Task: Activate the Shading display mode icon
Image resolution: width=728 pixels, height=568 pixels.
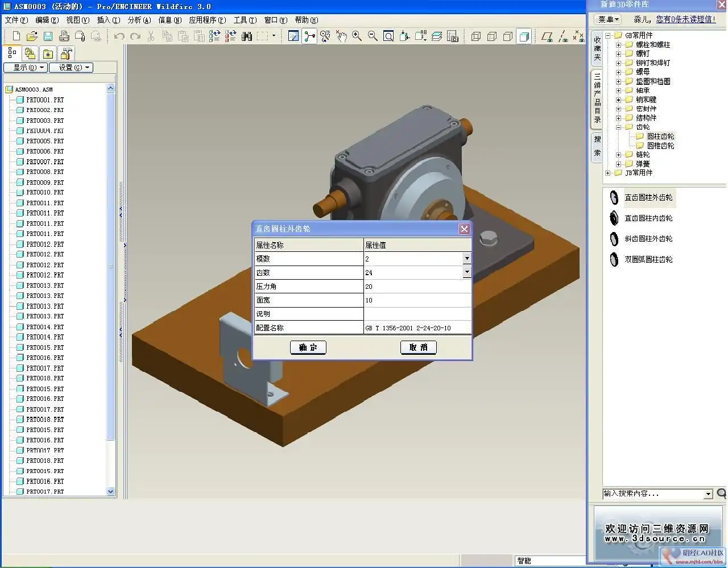Action: [x=524, y=36]
